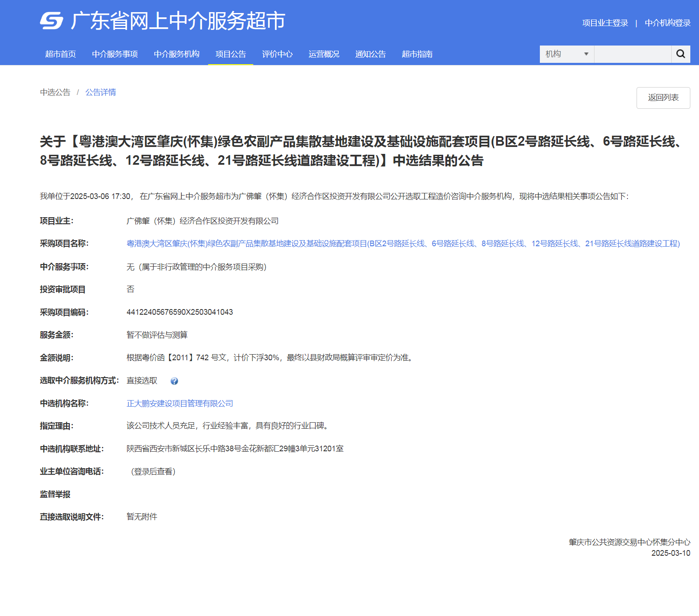Screen dimensions: 699x616
Task: Click the 公告详情 breadcrumb item
Action: point(101,92)
